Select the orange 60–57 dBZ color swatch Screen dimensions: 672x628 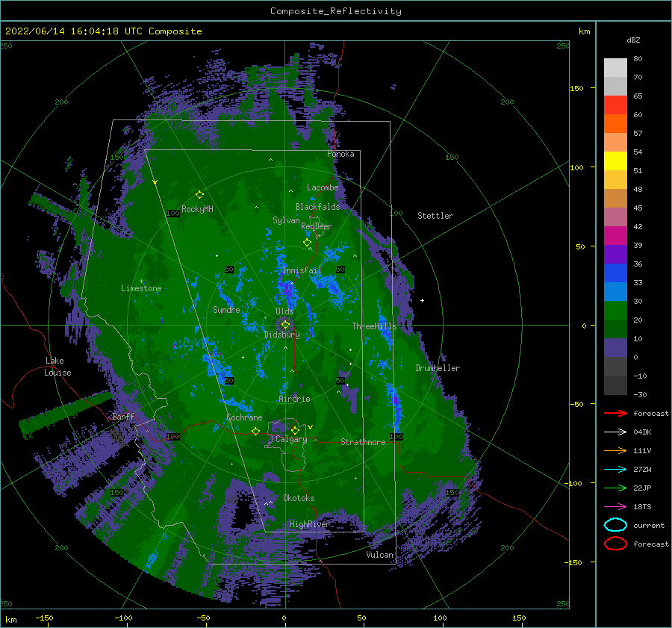[x=615, y=124]
